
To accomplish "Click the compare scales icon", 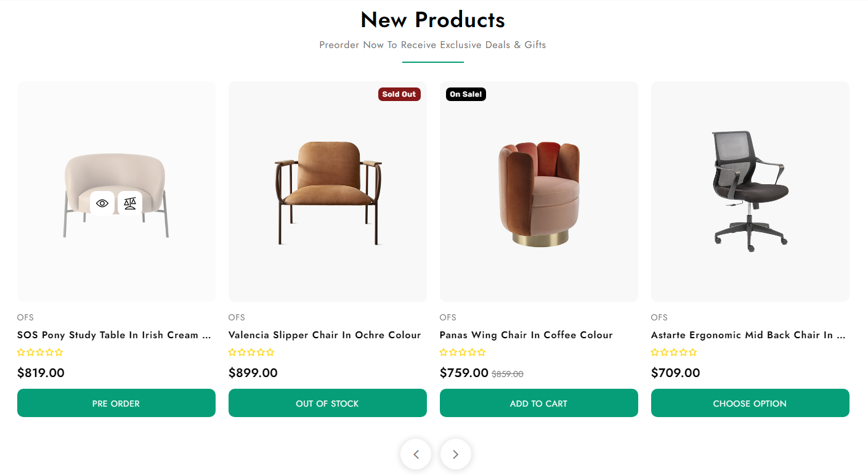I will point(129,203).
